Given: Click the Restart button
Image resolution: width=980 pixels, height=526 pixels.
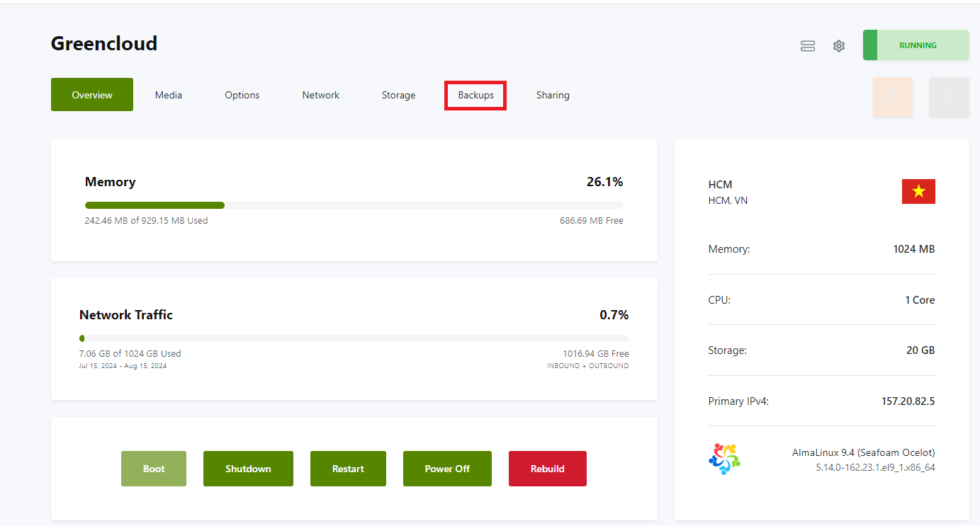Looking at the screenshot, I should click(348, 469).
